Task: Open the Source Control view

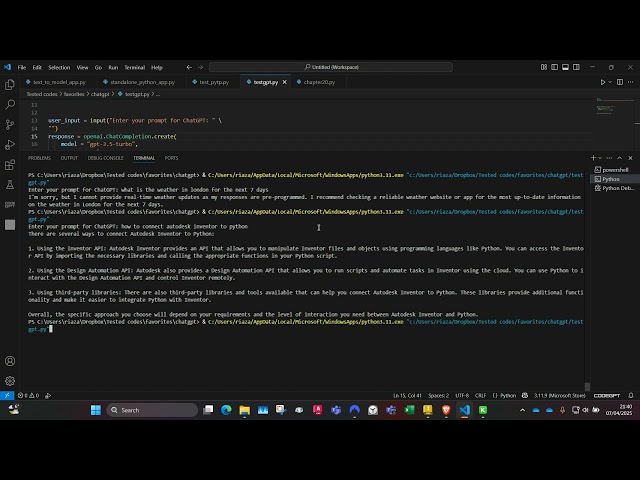Action: (x=10, y=124)
